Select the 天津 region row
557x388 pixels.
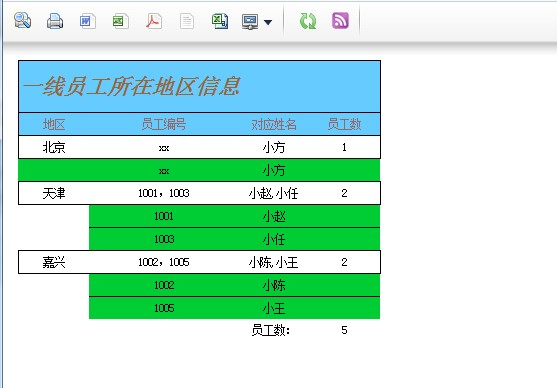click(199, 193)
